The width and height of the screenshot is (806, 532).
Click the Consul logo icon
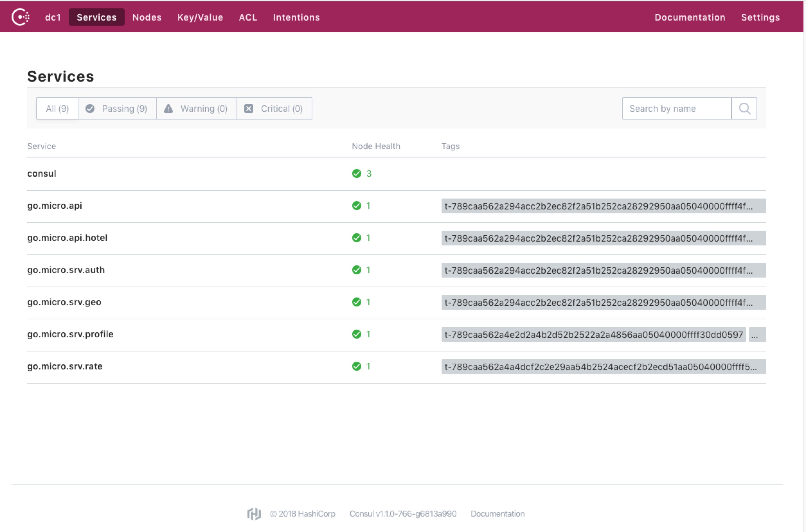tap(20, 17)
